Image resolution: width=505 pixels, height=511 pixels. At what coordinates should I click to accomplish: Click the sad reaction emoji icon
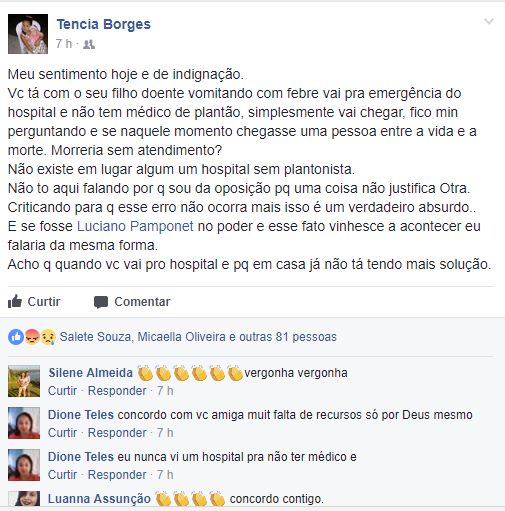pyautogui.click(x=48, y=337)
